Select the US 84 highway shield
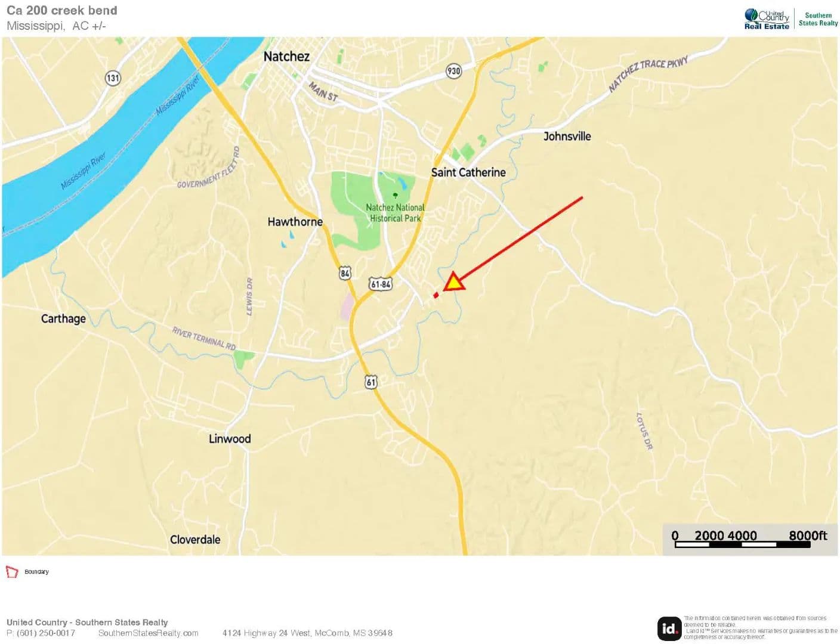Image resolution: width=840 pixels, height=644 pixels. pyautogui.click(x=345, y=274)
